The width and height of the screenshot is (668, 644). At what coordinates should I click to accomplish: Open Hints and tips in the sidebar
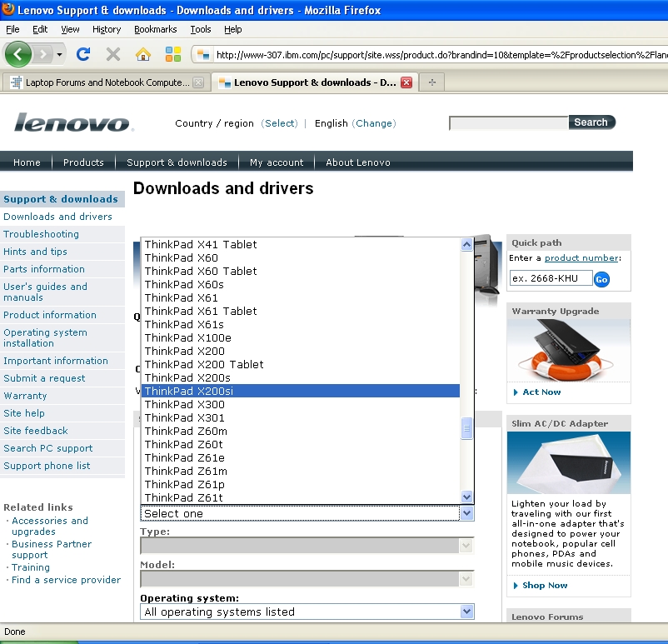35,252
